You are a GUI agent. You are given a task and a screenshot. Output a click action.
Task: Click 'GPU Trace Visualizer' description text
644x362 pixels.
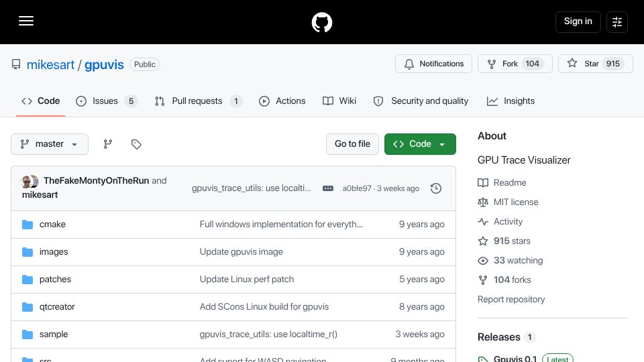[x=524, y=160]
